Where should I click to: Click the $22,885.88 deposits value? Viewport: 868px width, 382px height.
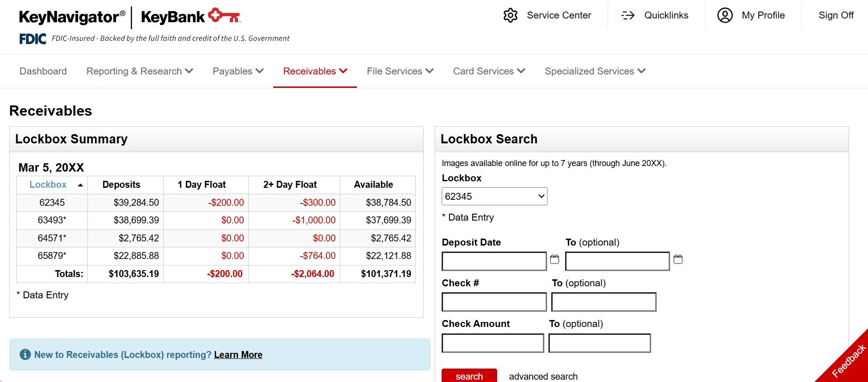(136, 256)
